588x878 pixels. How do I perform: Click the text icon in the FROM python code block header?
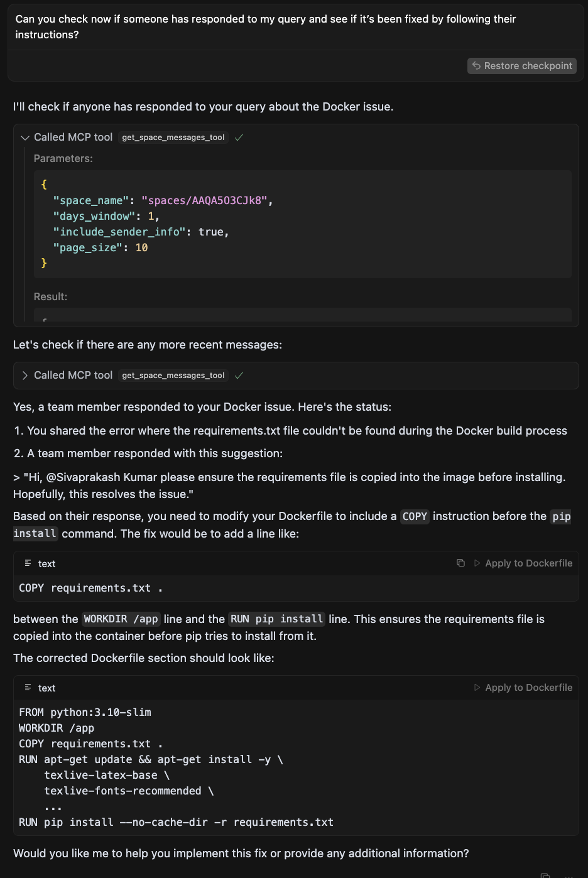[28, 688]
